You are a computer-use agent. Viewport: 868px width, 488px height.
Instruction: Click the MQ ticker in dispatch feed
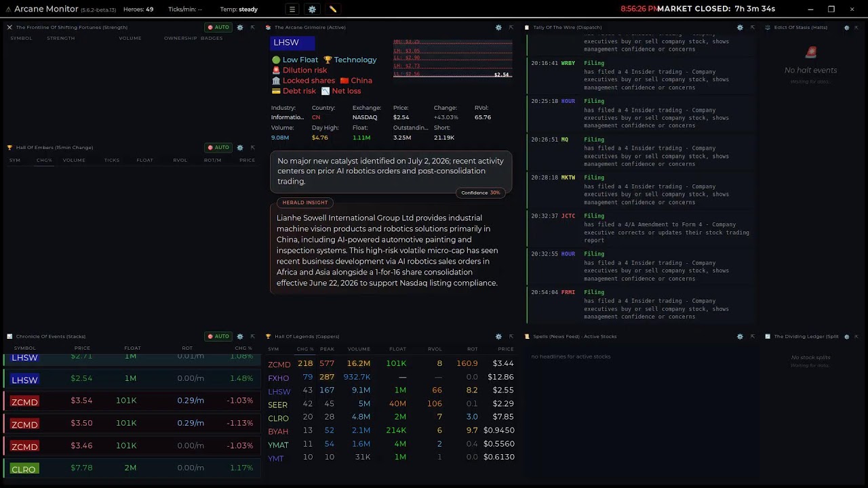point(564,140)
